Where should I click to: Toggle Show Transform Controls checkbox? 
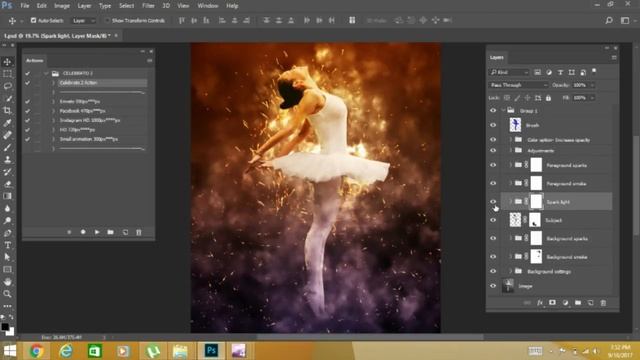tap(107, 20)
